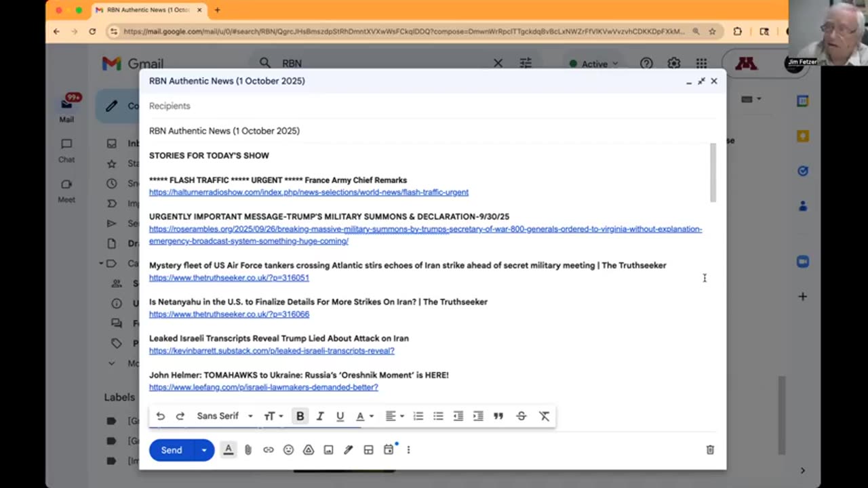Image resolution: width=868 pixels, height=488 pixels.
Task: Insert a photo into the message
Action: point(328,449)
